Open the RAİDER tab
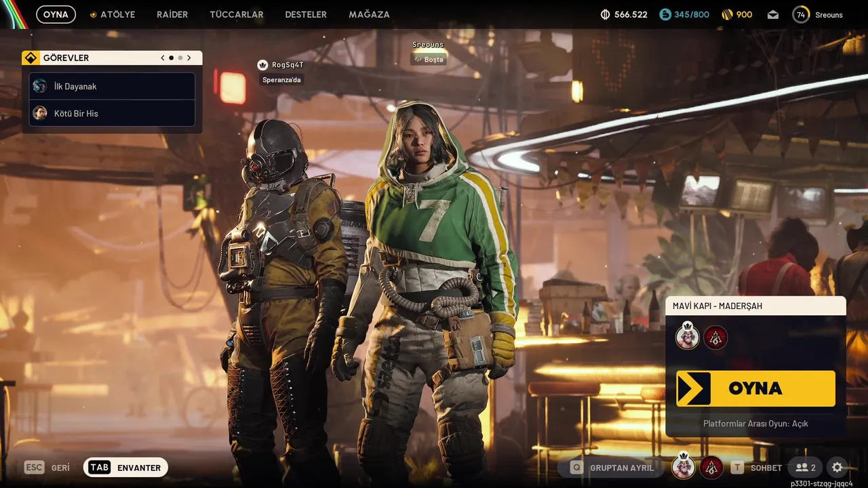Viewport: 868px width, 488px height. [172, 14]
